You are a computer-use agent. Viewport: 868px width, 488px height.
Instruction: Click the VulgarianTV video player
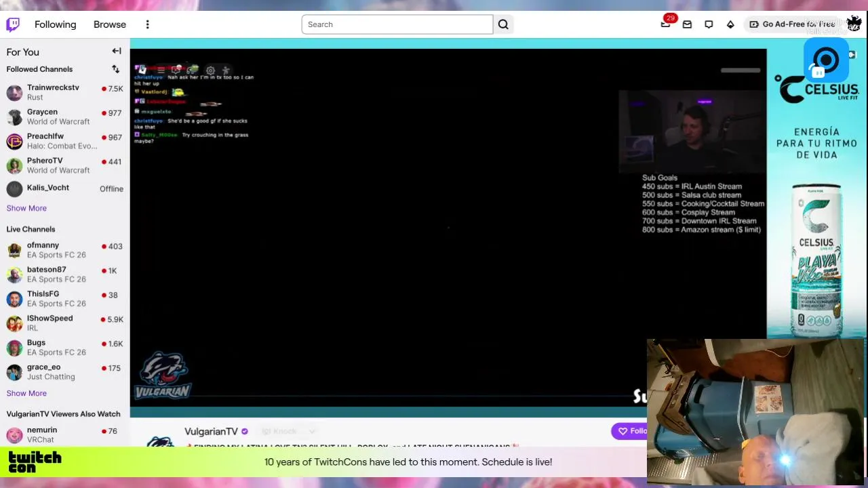(448, 228)
